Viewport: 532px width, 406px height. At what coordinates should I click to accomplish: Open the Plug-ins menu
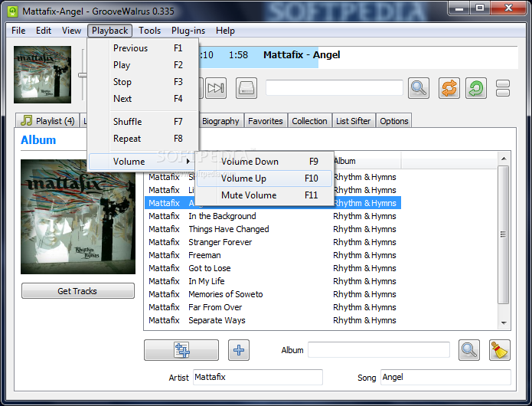pos(188,31)
